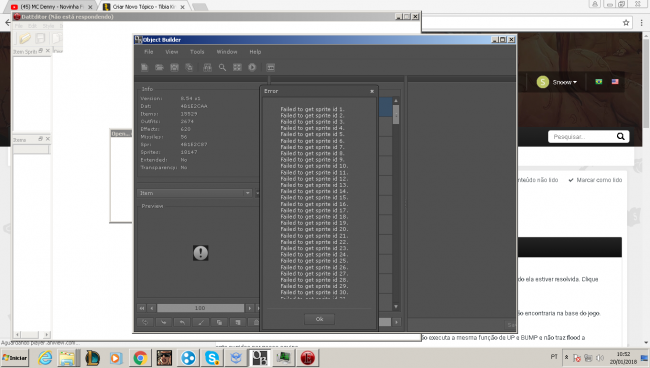Open Internet Explorer from taskbar
Image resolution: width=650 pixels, height=368 pixels.
[x=45, y=358]
